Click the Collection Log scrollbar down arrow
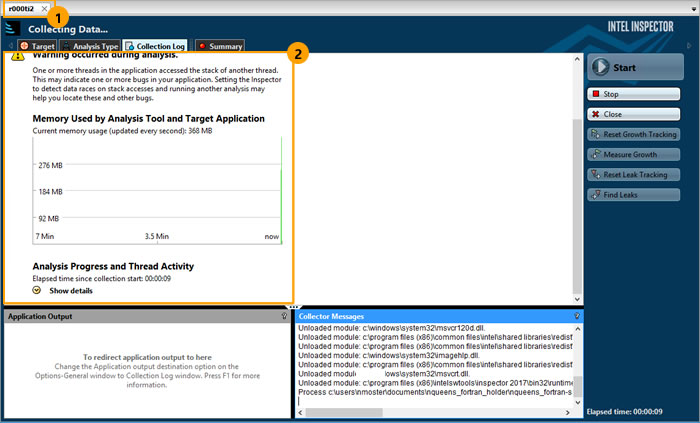This screenshot has width=700, height=423. tap(577, 299)
